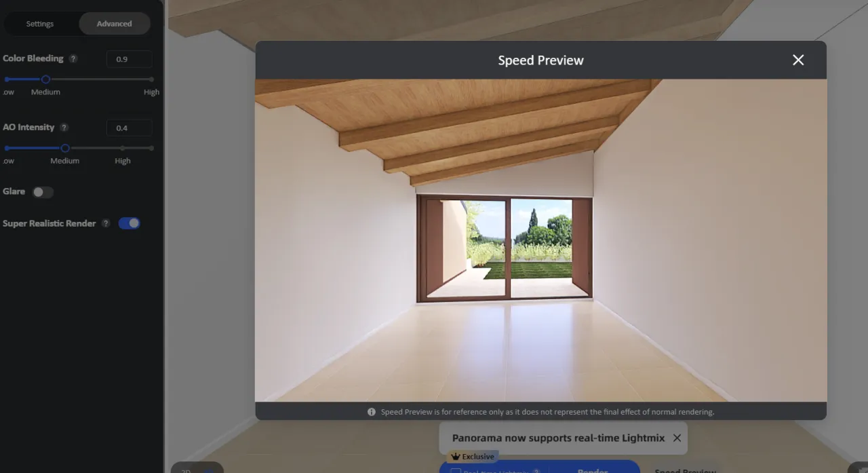The image size is (868, 473).
Task: Dismiss the Panorama Lightmix notification
Action: (x=677, y=438)
